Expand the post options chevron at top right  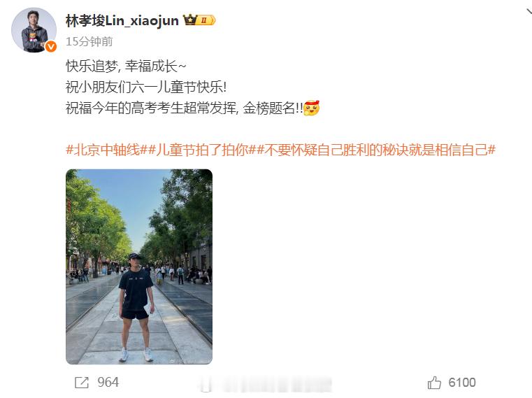[x=529, y=12]
